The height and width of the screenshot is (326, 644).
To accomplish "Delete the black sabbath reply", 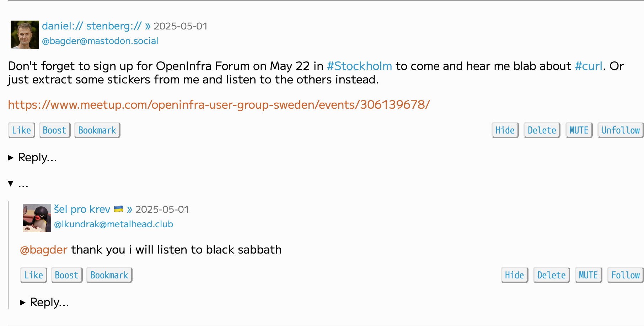I will coord(551,275).
